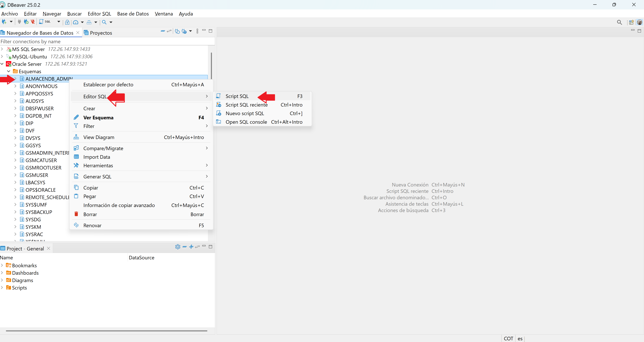Collapse the Esquemas folder

point(9,71)
